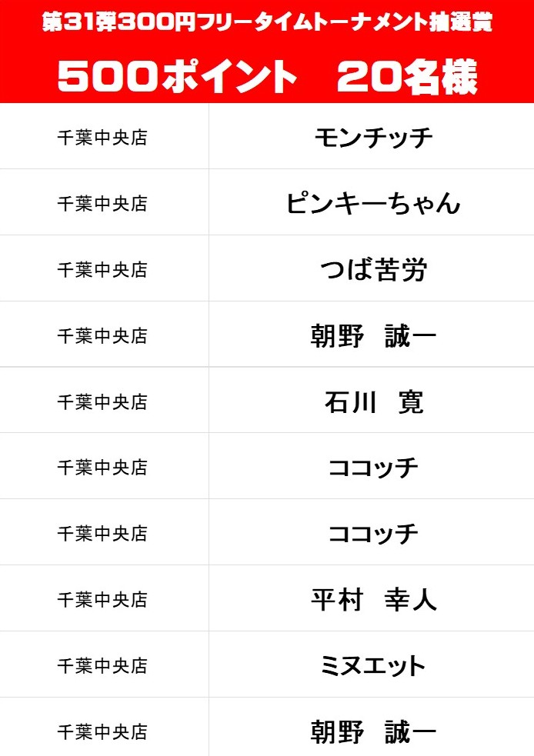The width and height of the screenshot is (534, 756).
Task: Click 千葉中央店 in the つば苦労 row
Action: (102, 271)
